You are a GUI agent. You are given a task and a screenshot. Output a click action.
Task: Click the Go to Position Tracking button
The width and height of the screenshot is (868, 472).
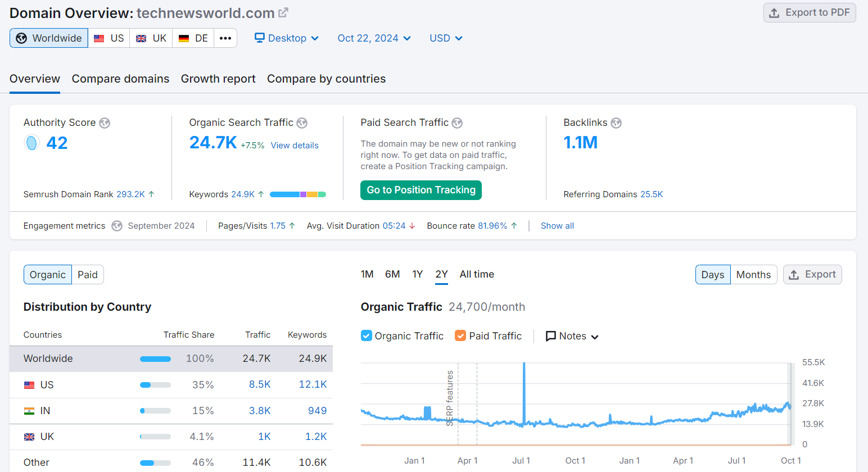point(421,190)
